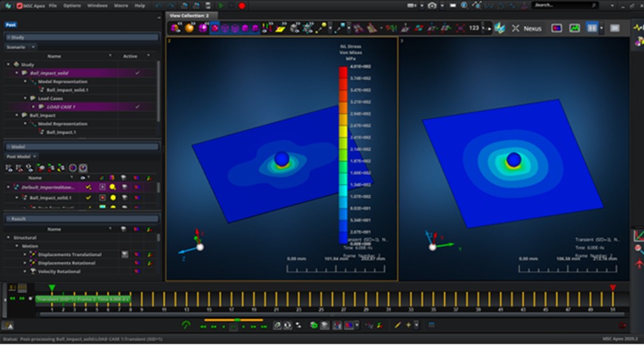Toggle visibility checkmark of Ball_impact_solid.1 model
This screenshot has height=345, width=644.
point(88,198)
